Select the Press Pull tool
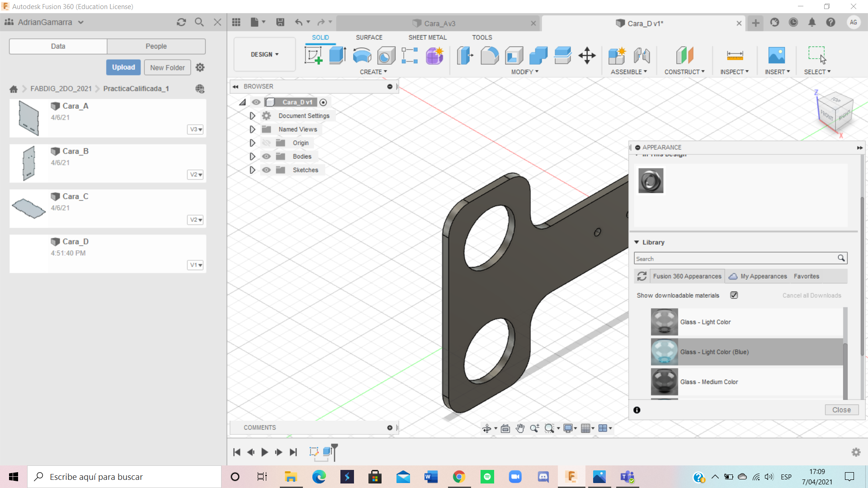868x488 pixels. (x=465, y=56)
